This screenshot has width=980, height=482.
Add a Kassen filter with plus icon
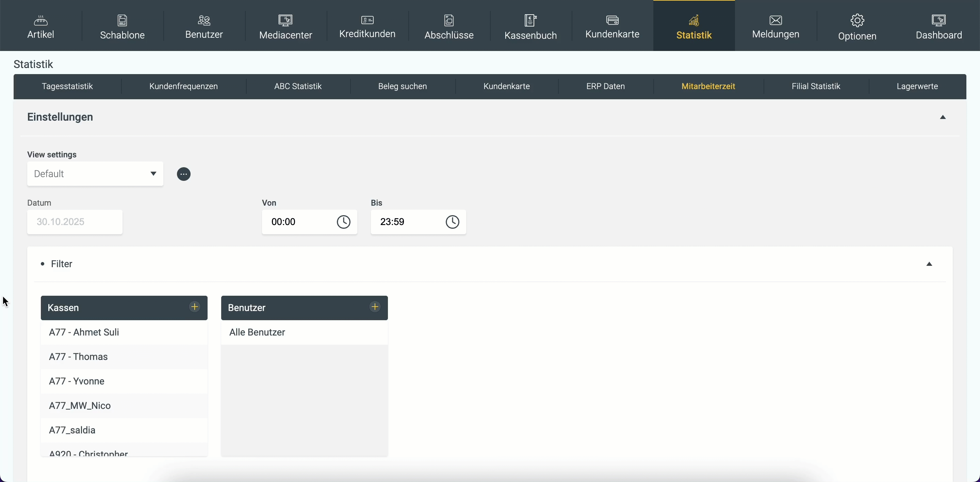[194, 307]
